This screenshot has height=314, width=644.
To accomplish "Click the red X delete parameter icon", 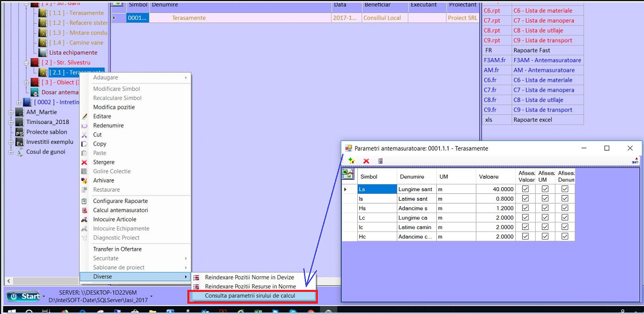I will (x=366, y=161).
